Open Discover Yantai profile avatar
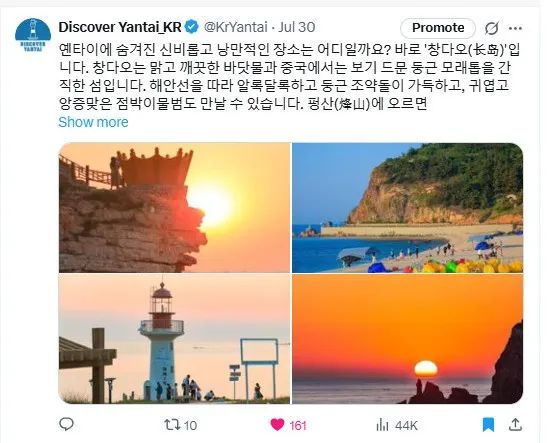The image size is (550, 443). (x=33, y=35)
